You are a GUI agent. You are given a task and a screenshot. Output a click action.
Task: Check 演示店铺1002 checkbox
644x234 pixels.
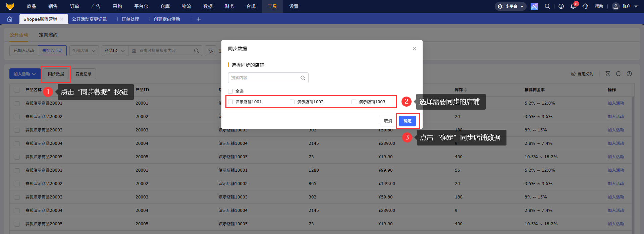point(292,102)
